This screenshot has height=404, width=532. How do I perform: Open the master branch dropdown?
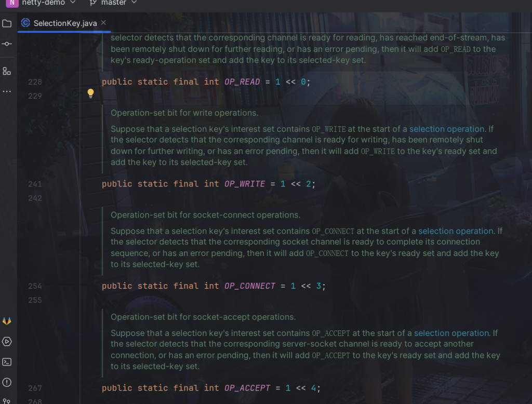click(113, 3)
